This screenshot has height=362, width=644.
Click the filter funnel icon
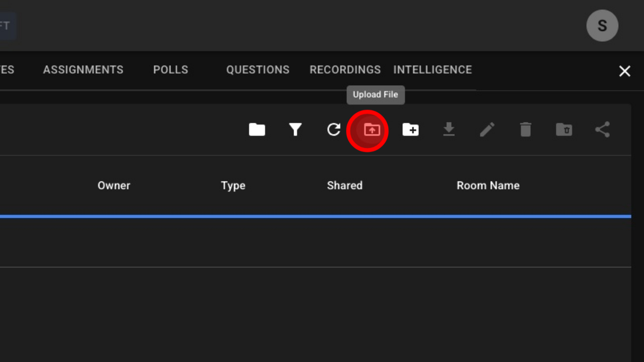[x=295, y=130]
